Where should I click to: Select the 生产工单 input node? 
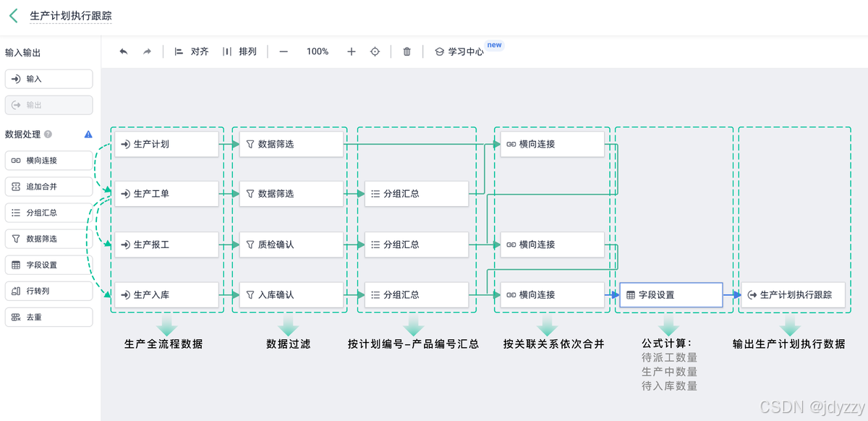click(166, 194)
